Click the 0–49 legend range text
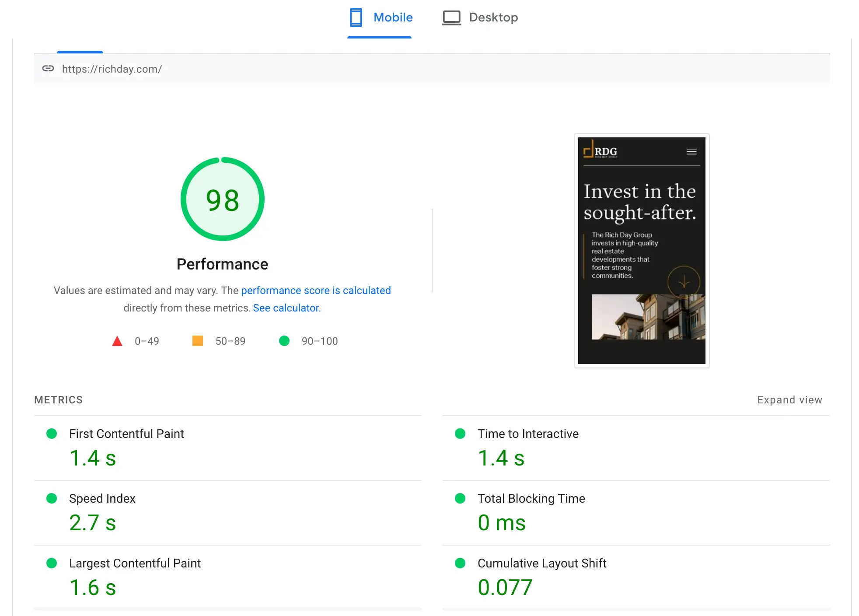Image resolution: width=859 pixels, height=616 pixels. point(147,341)
